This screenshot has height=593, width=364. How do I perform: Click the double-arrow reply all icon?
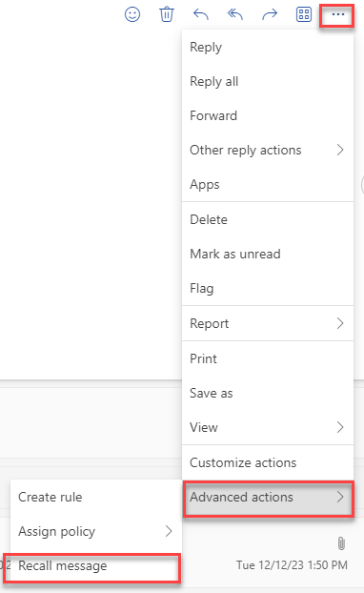pos(234,14)
